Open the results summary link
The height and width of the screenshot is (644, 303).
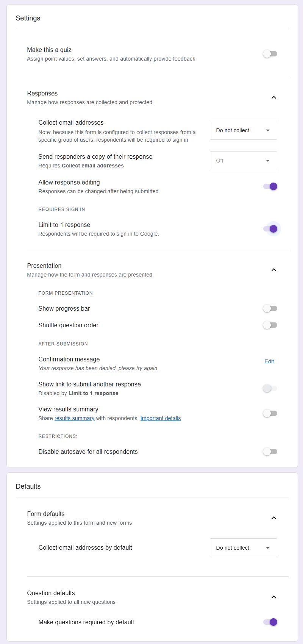pos(74,418)
